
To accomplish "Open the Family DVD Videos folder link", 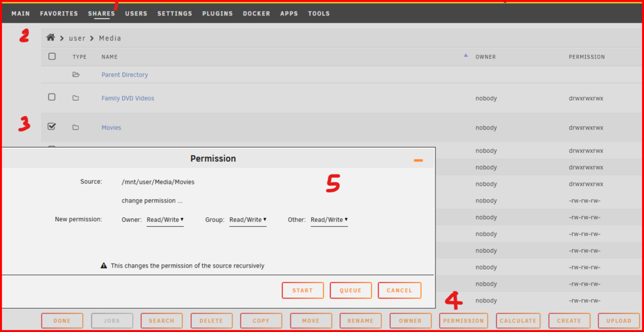I will tap(128, 98).
